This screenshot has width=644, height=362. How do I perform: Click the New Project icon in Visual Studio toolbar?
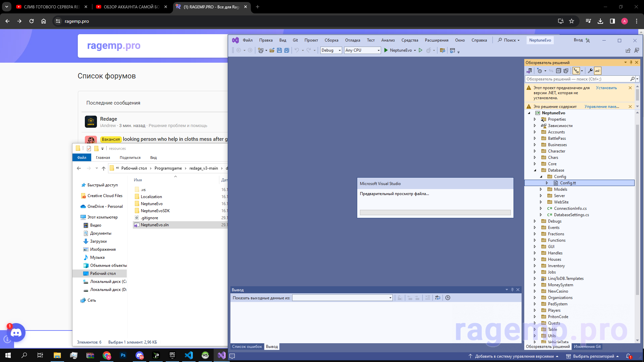(261, 50)
